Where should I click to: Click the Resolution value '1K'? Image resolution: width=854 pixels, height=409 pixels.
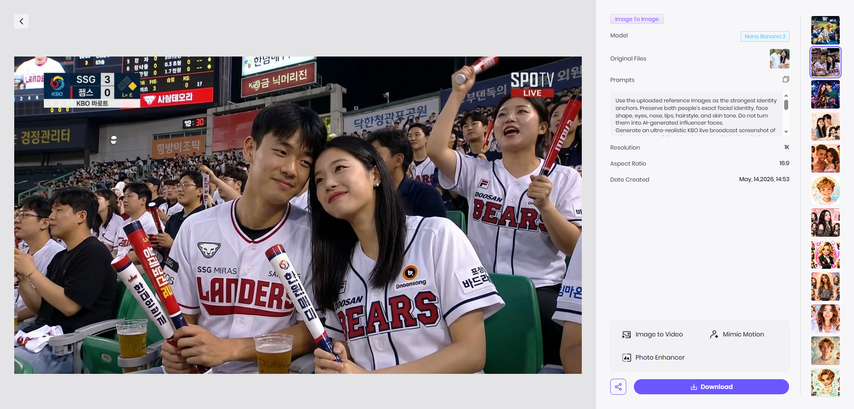pyautogui.click(x=786, y=147)
